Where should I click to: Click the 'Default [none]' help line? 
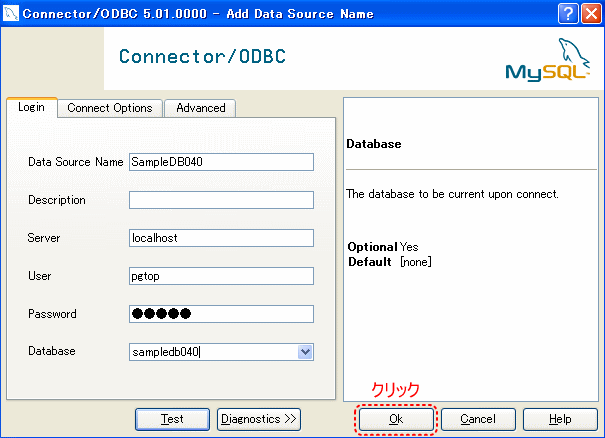[390, 262]
